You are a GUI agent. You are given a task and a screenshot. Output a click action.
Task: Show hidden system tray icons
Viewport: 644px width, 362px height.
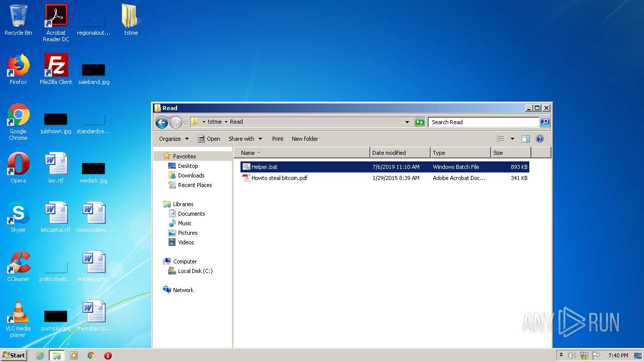[x=561, y=355]
